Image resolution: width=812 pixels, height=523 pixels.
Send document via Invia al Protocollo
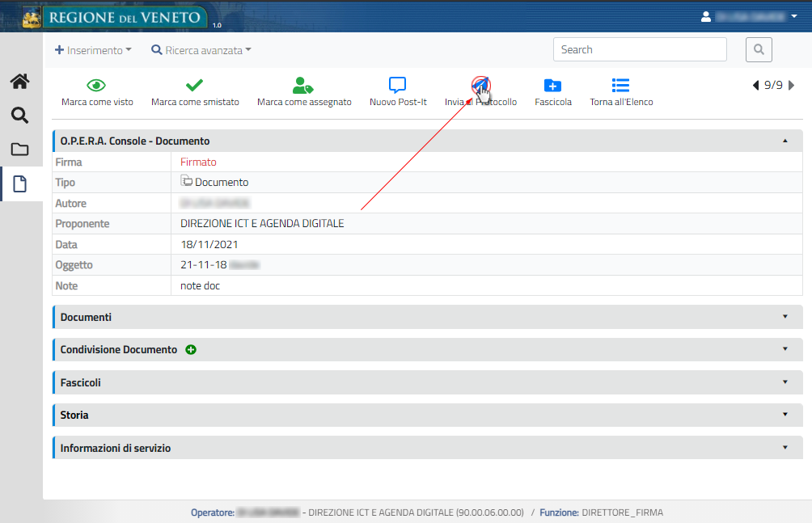click(480, 86)
